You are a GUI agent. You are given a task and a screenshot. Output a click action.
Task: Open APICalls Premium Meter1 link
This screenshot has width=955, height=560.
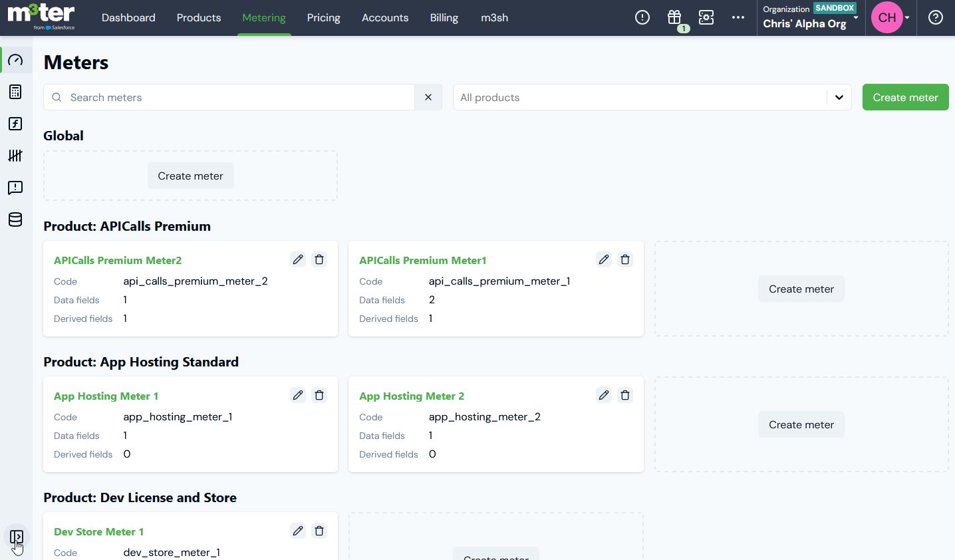pyautogui.click(x=423, y=260)
